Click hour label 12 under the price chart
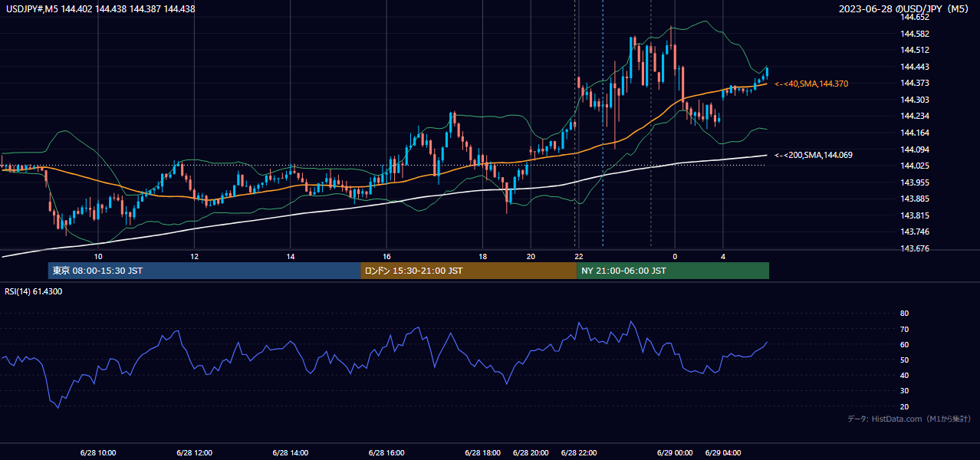This screenshot has height=460, width=980. (x=194, y=256)
